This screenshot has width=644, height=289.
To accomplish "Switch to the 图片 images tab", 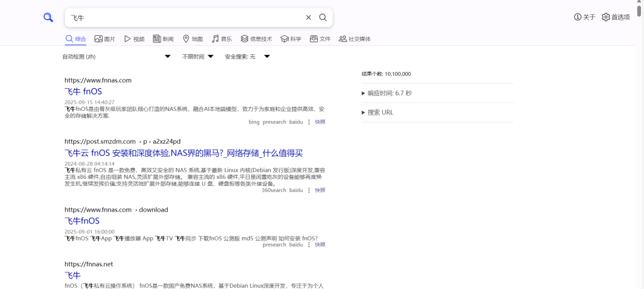I will 105,39.
